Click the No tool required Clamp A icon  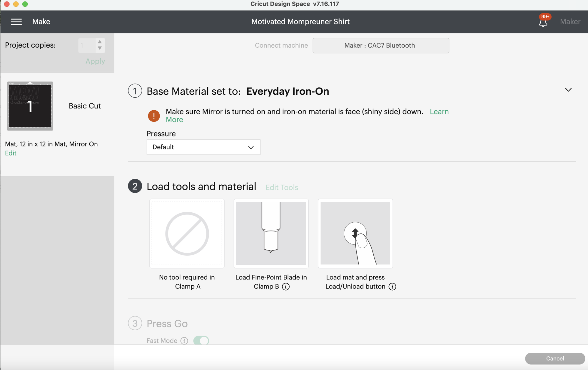pos(186,234)
